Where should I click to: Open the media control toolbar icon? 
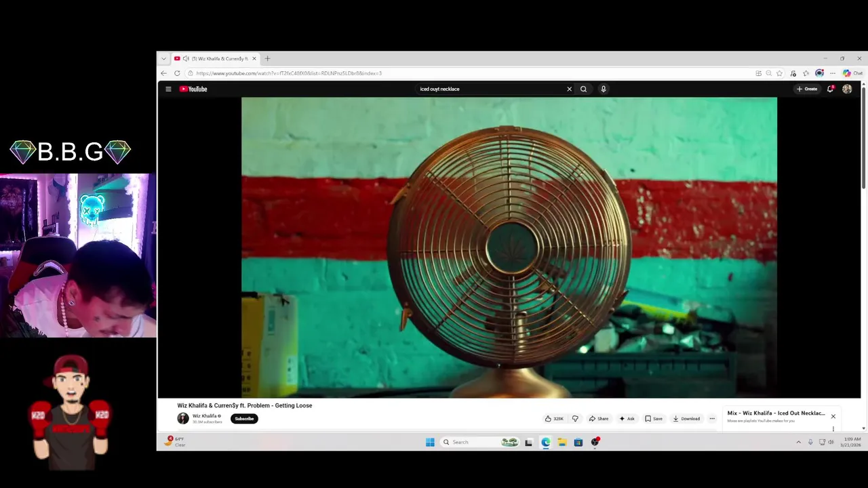tap(793, 73)
